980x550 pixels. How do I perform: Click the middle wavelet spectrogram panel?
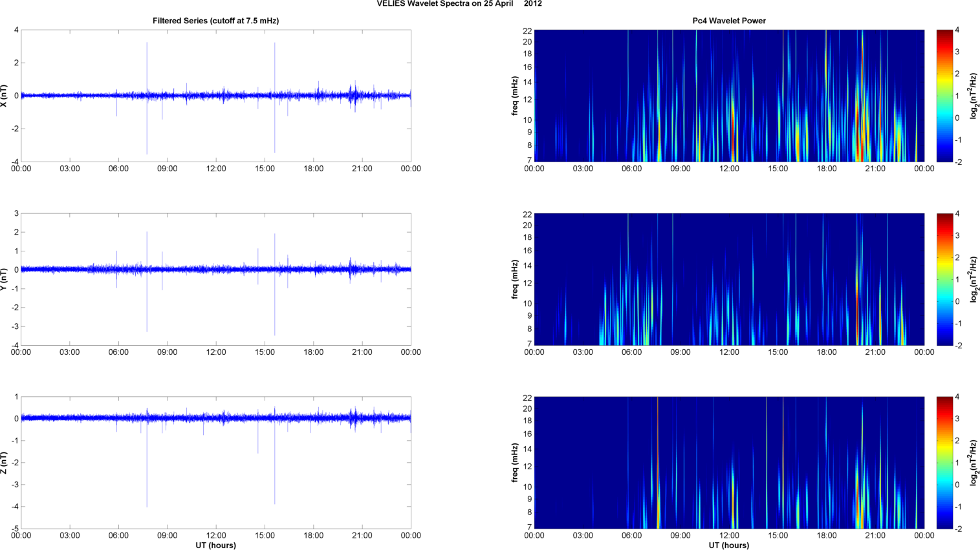click(x=728, y=279)
